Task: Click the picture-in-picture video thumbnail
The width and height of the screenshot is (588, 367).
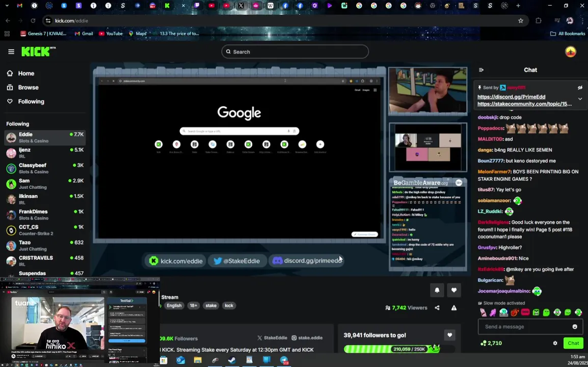Action: (80, 322)
